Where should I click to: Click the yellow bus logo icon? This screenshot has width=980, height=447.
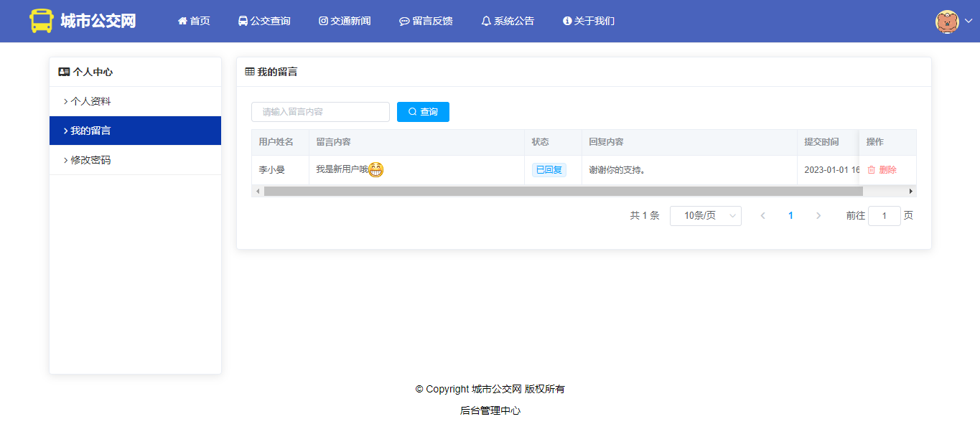42,21
